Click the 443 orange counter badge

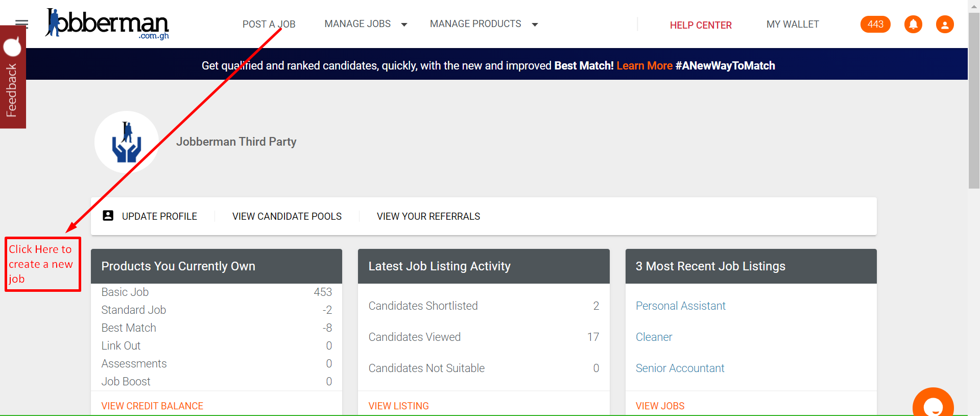[875, 24]
